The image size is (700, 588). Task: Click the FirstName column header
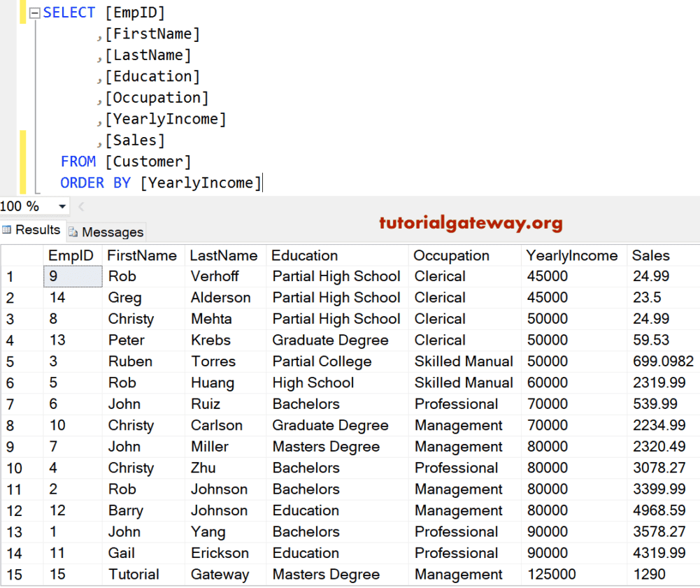143,255
